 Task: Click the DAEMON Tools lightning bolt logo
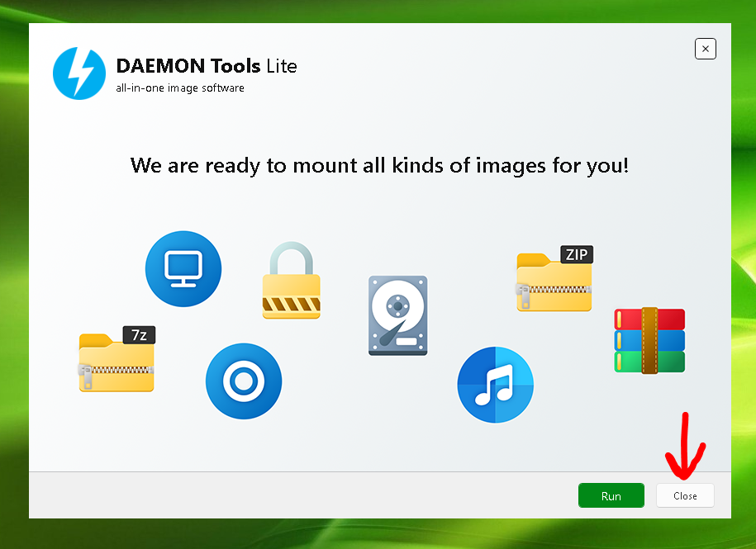[x=79, y=73]
